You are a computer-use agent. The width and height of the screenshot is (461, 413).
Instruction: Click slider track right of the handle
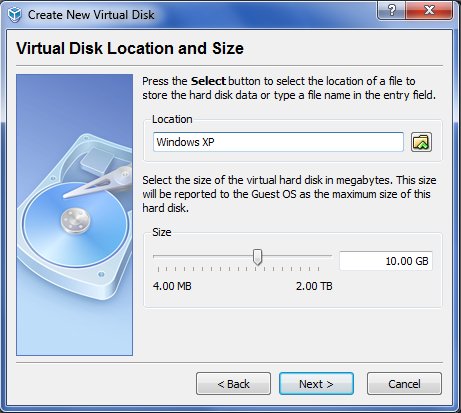point(297,256)
